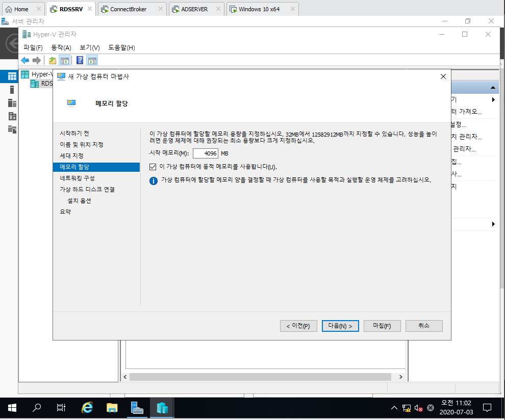Expand the lower actions submenu arrow
The height and width of the screenshot is (420, 505).
(493, 224)
